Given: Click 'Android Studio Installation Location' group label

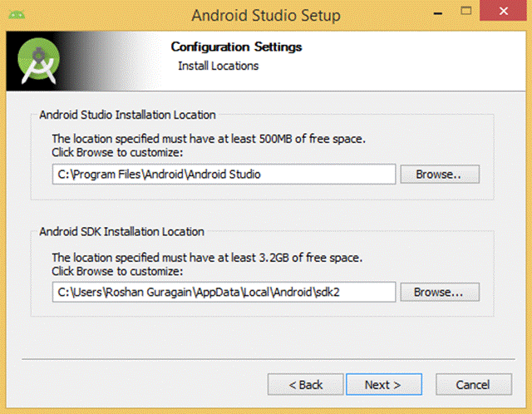Looking at the screenshot, I should [x=127, y=115].
